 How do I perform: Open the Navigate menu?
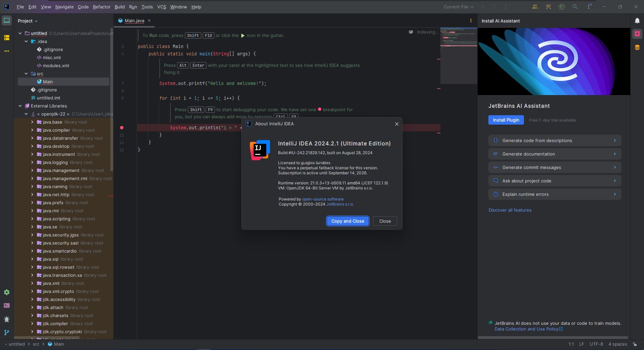(x=64, y=7)
